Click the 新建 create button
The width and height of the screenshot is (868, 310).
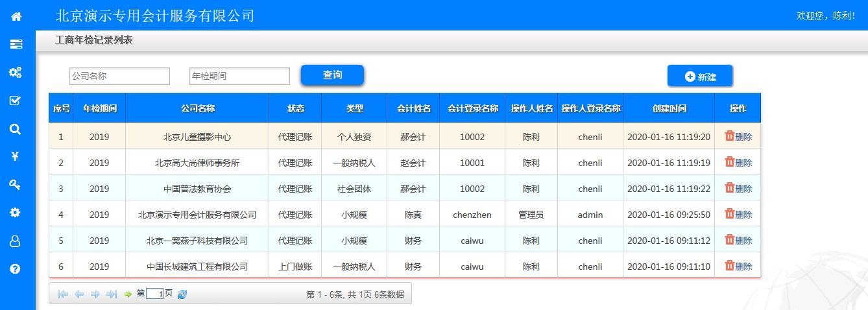pos(700,76)
